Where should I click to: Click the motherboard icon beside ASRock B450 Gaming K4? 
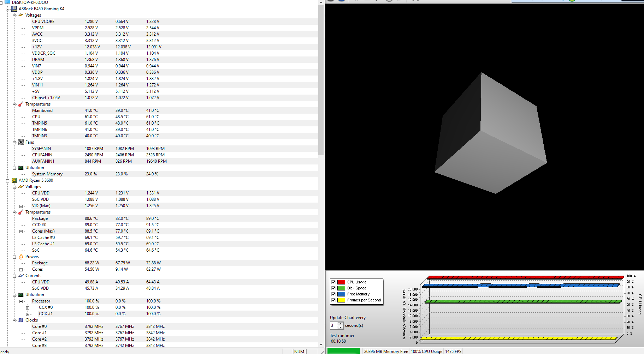pyautogui.click(x=14, y=9)
